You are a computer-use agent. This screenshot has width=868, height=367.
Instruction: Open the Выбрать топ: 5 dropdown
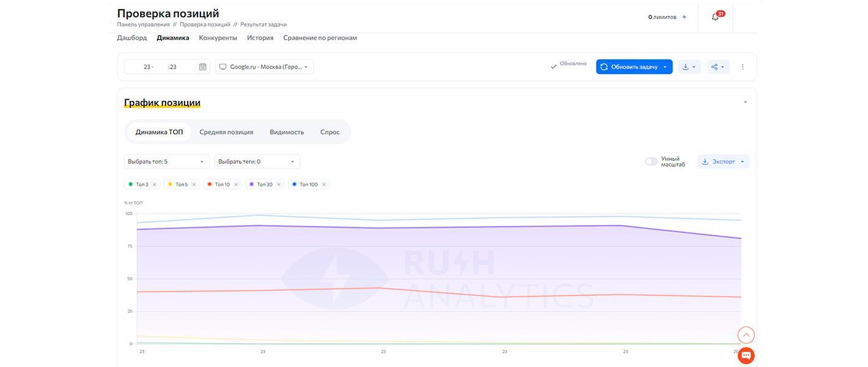click(x=166, y=161)
